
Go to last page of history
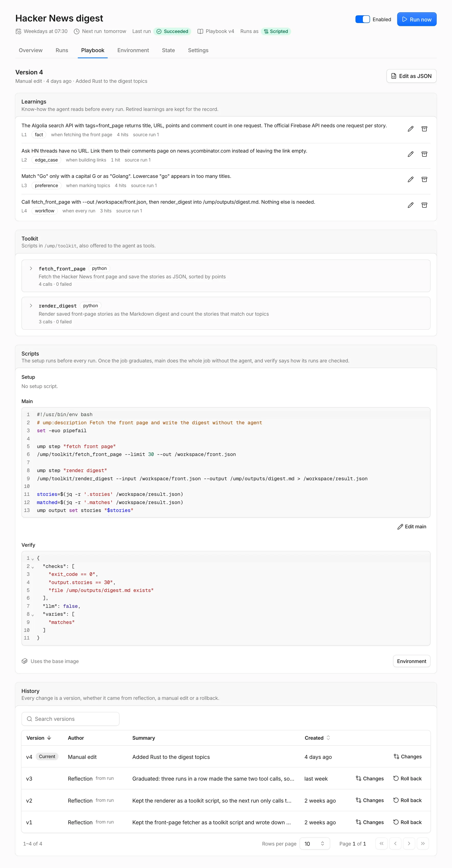[423, 843]
